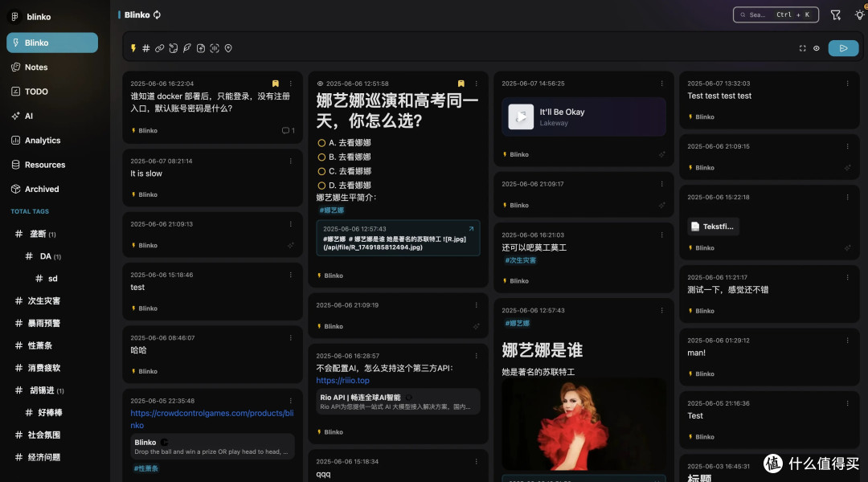
Task: Select the 次生灾害 tag in sidebar
Action: click(43, 301)
